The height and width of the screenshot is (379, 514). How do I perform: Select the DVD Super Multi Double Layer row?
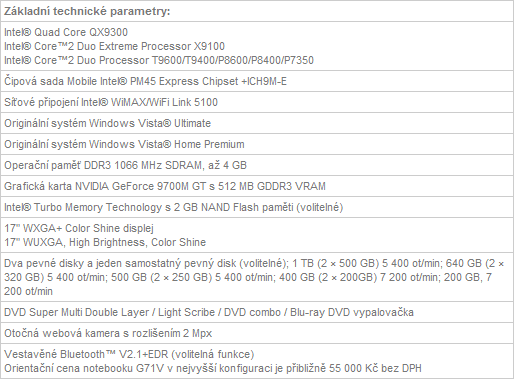click(257, 312)
